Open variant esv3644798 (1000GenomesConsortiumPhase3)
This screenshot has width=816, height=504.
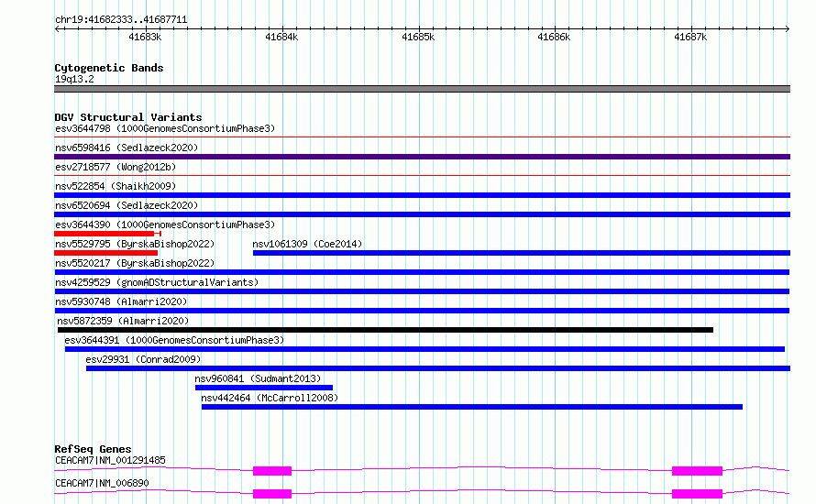coord(165,128)
